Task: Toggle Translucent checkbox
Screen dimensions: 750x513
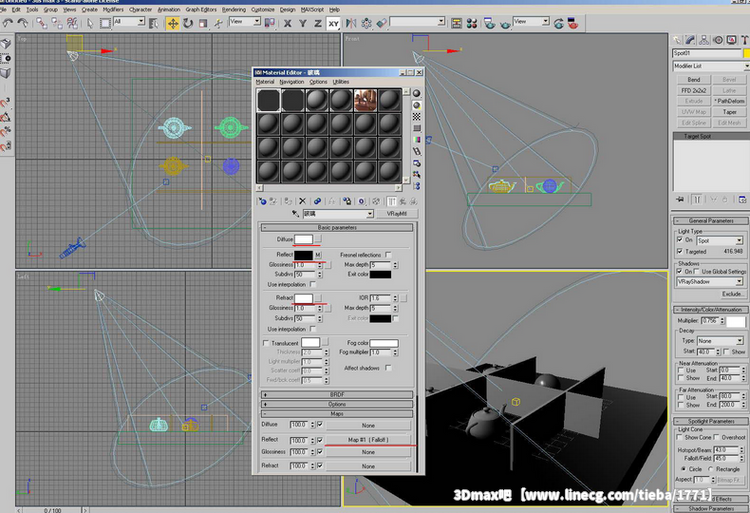Action: click(266, 343)
